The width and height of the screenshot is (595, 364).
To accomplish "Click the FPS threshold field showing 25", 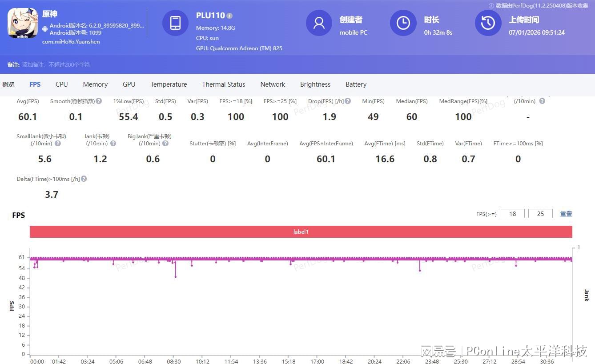I will pyautogui.click(x=540, y=214).
